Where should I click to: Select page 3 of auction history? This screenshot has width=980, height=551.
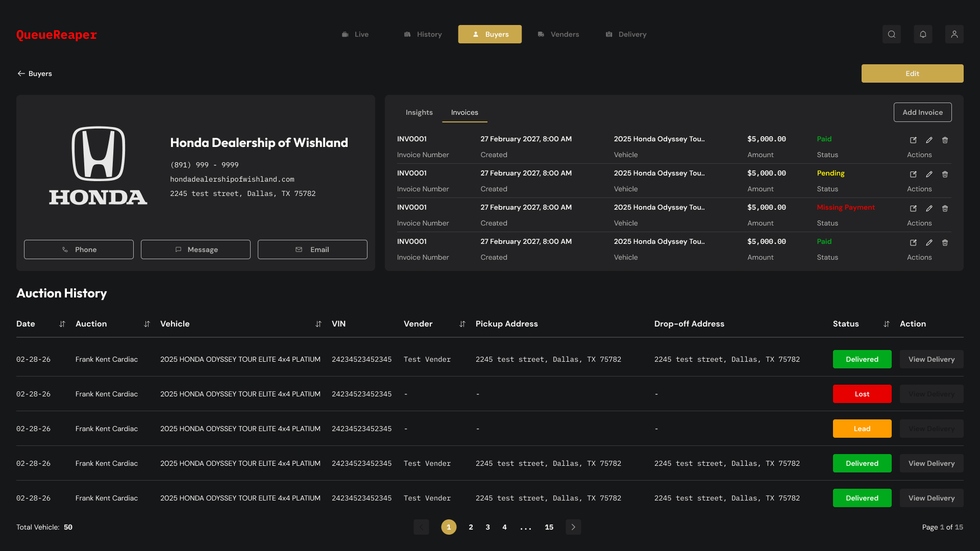(487, 527)
